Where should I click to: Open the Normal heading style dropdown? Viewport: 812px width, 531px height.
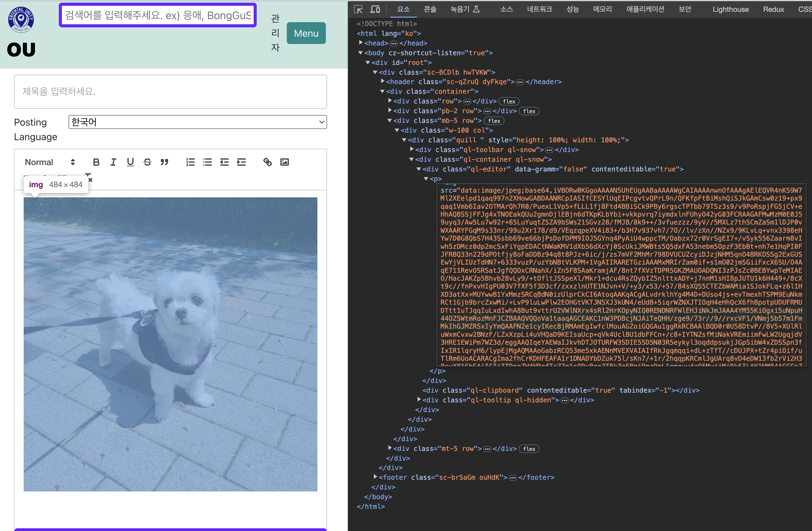[50, 162]
